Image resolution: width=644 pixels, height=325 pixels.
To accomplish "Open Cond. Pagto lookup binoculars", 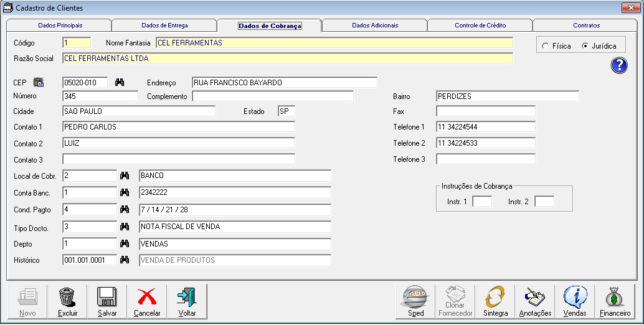I will (124, 209).
